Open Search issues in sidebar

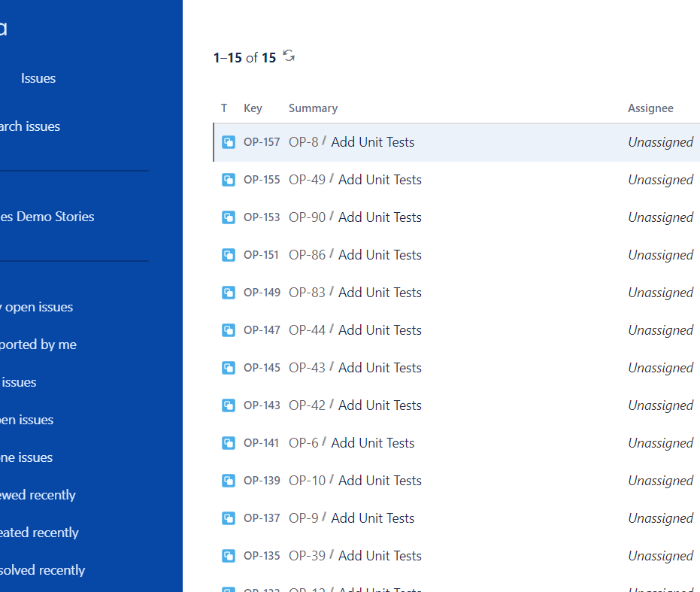(29, 126)
